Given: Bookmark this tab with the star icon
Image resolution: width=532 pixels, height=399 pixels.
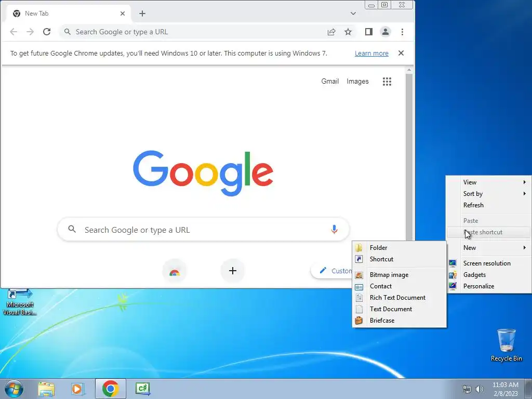Looking at the screenshot, I should click(348, 32).
